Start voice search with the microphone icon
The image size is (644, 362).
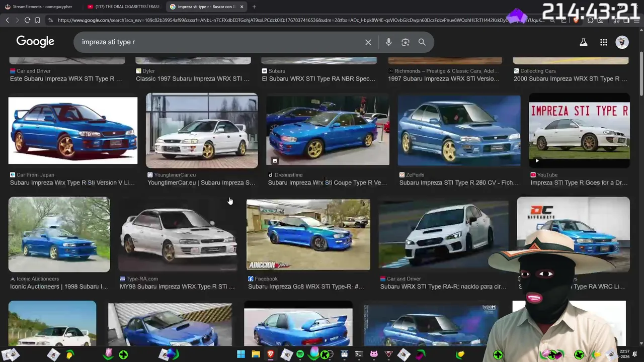coord(388,42)
